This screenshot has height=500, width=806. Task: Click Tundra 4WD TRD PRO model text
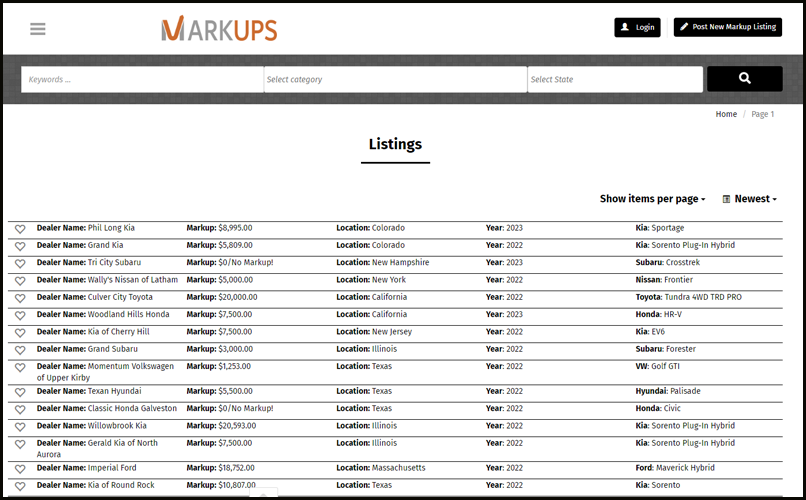tap(703, 297)
